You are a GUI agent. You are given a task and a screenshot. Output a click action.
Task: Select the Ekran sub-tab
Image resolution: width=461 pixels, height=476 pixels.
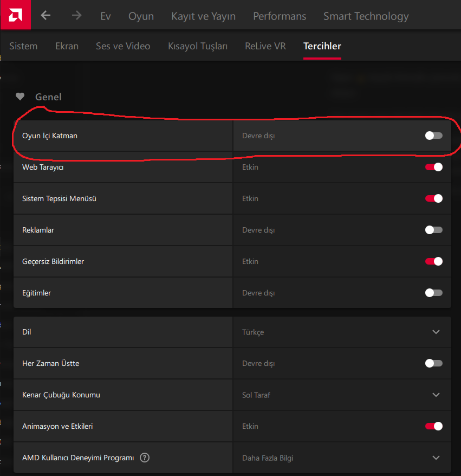(67, 46)
